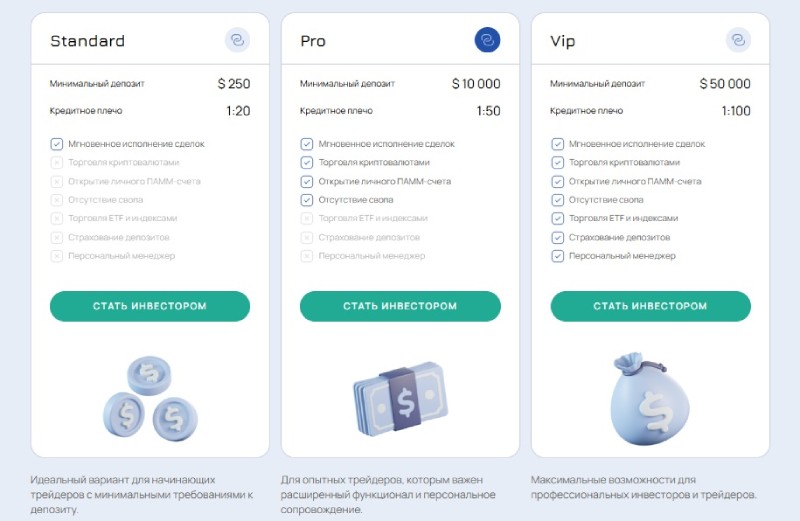The height and width of the screenshot is (521, 800).
Task: Click Standard's disabled Торговля криптовалютами checkbox
Action: click(56, 162)
